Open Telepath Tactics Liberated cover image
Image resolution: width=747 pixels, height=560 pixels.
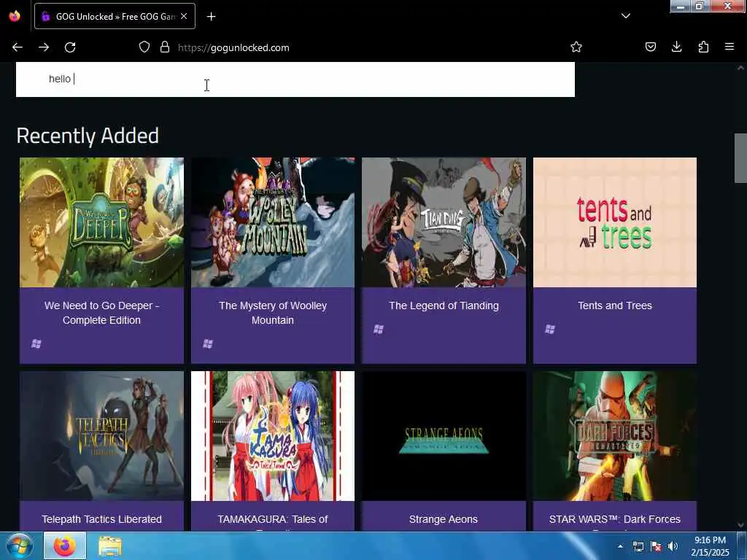(101, 436)
